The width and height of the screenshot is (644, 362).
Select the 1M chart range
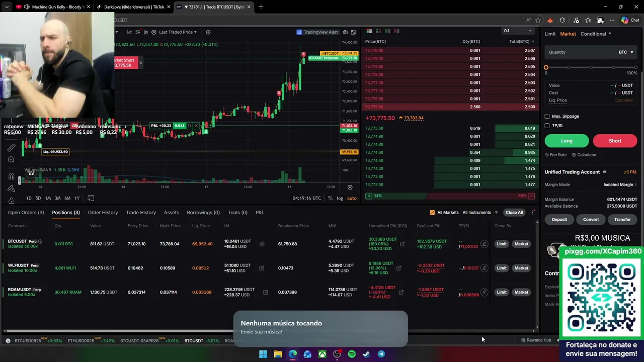coord(48,198)
